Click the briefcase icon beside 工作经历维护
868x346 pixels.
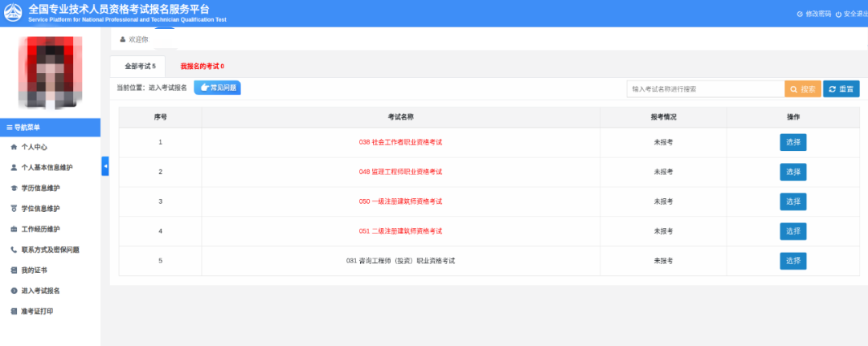(14, 230)
